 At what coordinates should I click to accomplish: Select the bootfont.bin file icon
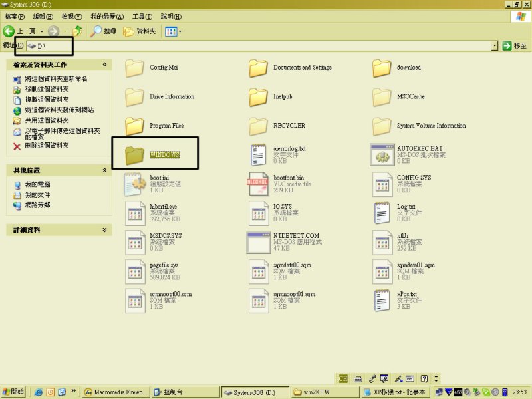pos(258,184)
